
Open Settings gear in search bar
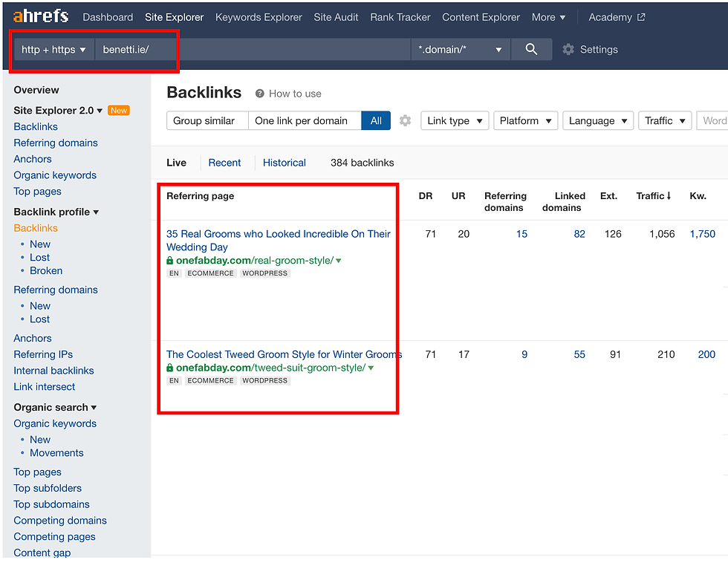pos(568,49)
